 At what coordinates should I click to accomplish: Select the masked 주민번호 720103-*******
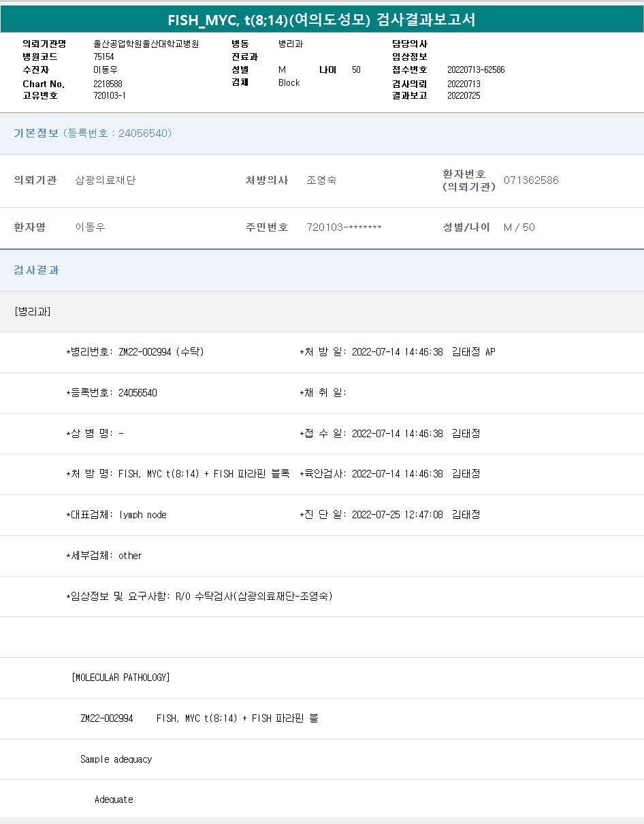344,227
